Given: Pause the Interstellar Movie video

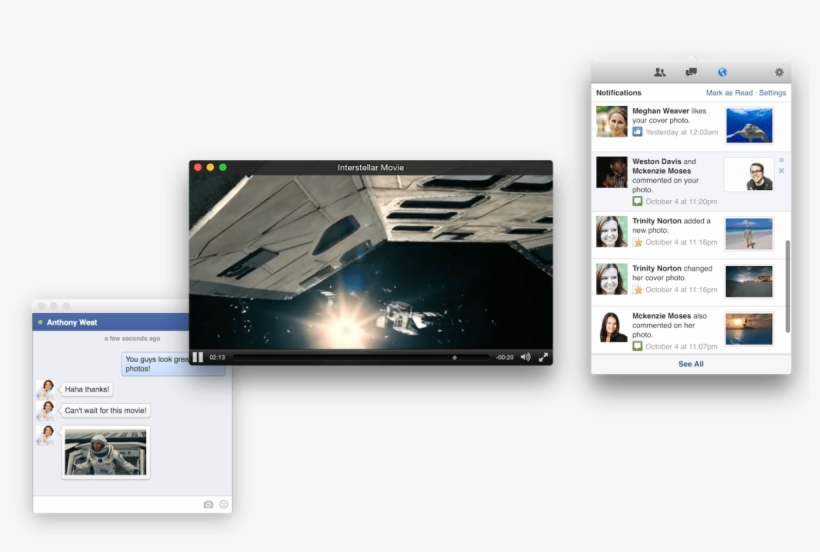Looking at the screenshot, I should [x=198, y=358].
